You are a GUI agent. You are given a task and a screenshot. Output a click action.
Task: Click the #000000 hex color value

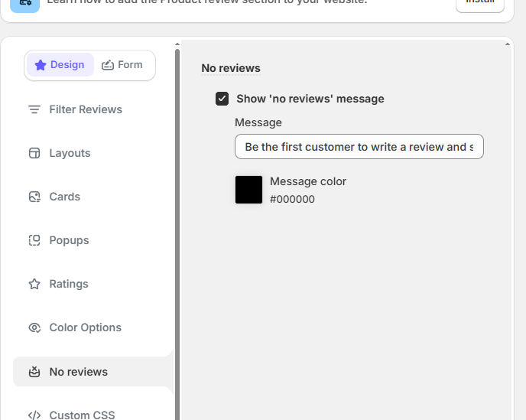[292, 199]
